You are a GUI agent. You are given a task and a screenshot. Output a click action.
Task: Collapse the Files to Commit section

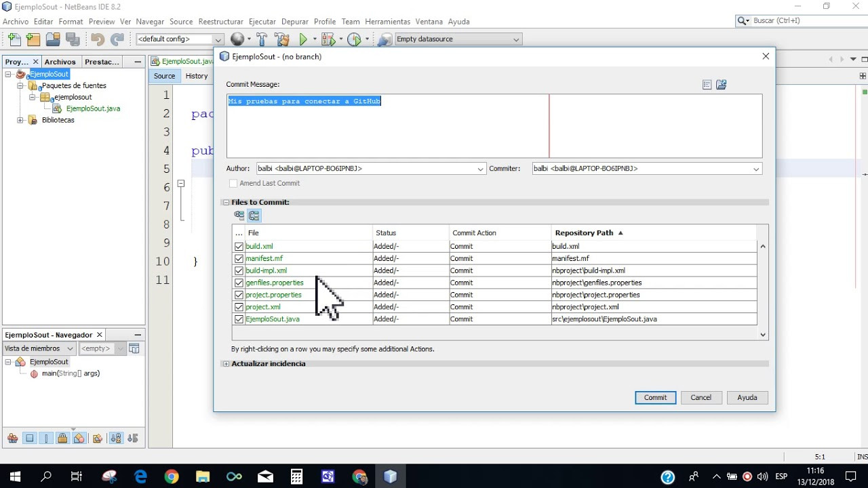[225, 202]
